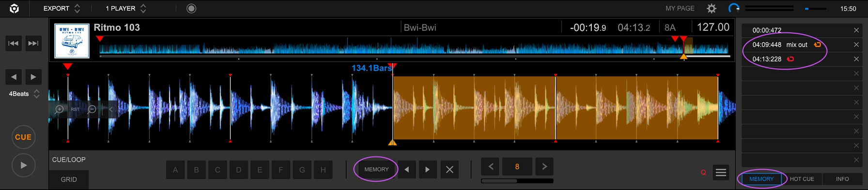Skip to the next track
The image size is (868, 190).
pyautogui.click(x=33, y=44)
